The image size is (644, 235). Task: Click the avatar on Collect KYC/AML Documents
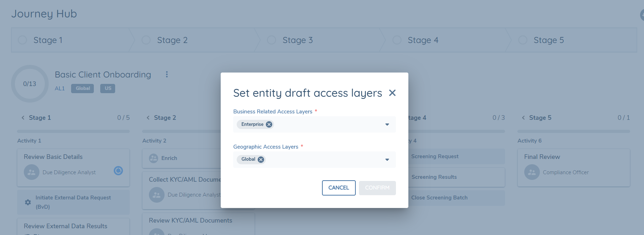[157, 195]
